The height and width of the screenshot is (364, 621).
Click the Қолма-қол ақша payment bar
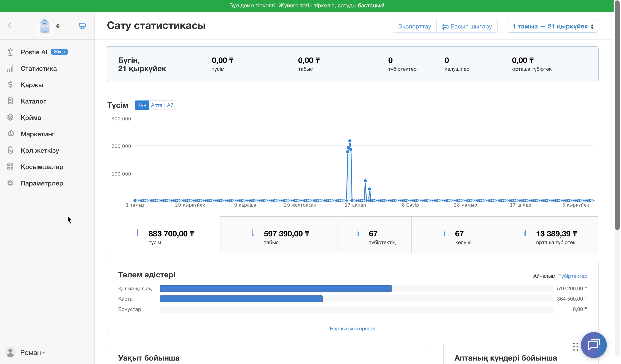point(276,288)
